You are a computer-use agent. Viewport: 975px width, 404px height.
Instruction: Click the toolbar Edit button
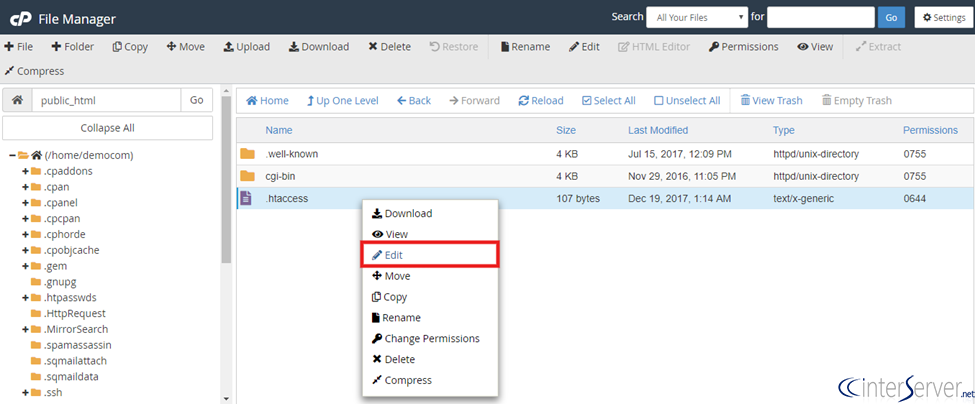click(x=584, y=47)
